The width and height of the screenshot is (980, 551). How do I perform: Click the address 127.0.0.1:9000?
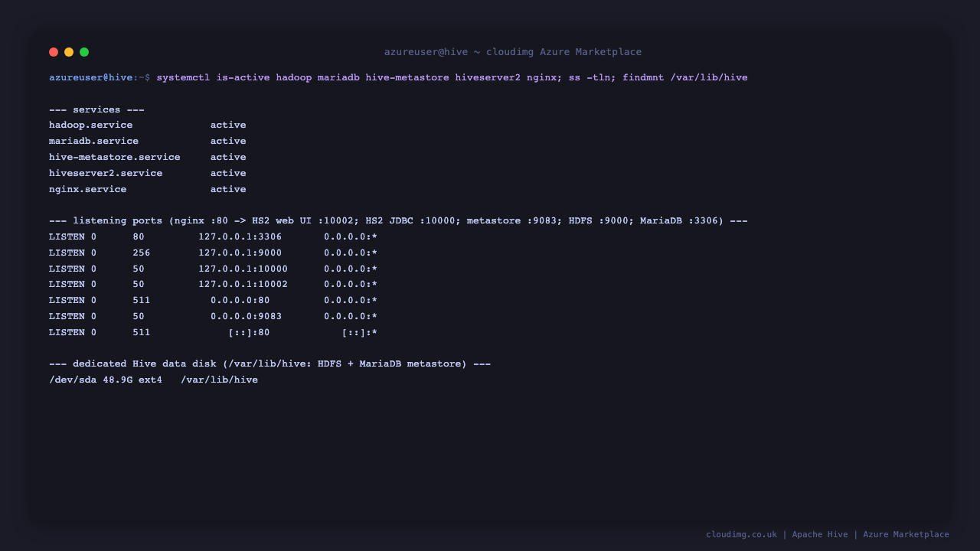(240, 253)
